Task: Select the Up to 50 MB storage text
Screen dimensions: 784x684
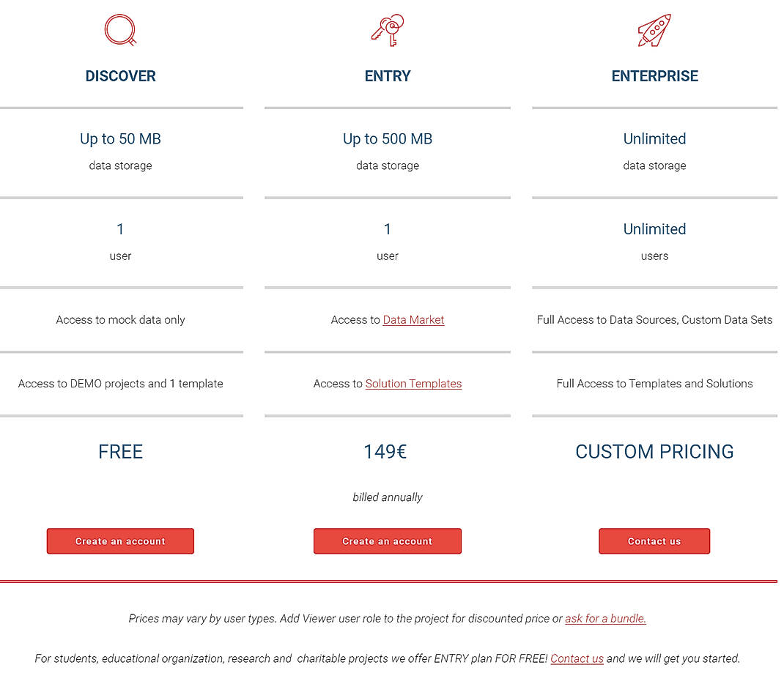Action: click(120, 138)
